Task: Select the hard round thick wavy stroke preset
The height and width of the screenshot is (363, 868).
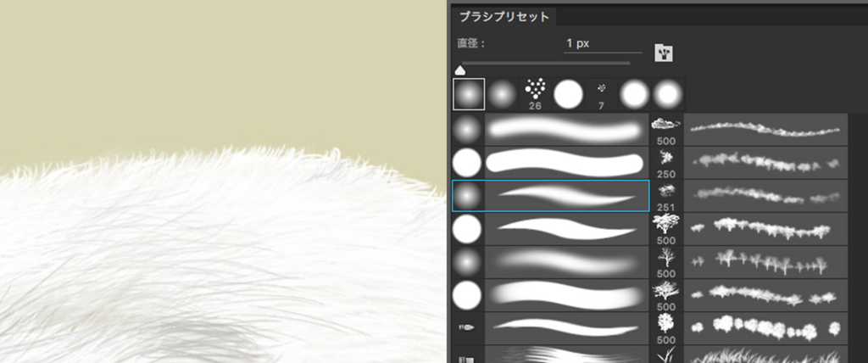Action: point(567,295)
